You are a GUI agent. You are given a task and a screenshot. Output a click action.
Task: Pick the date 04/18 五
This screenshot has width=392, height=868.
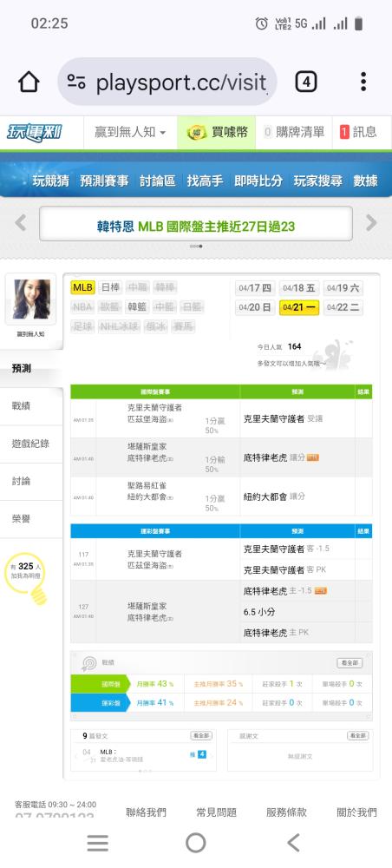tap(299, 288)
